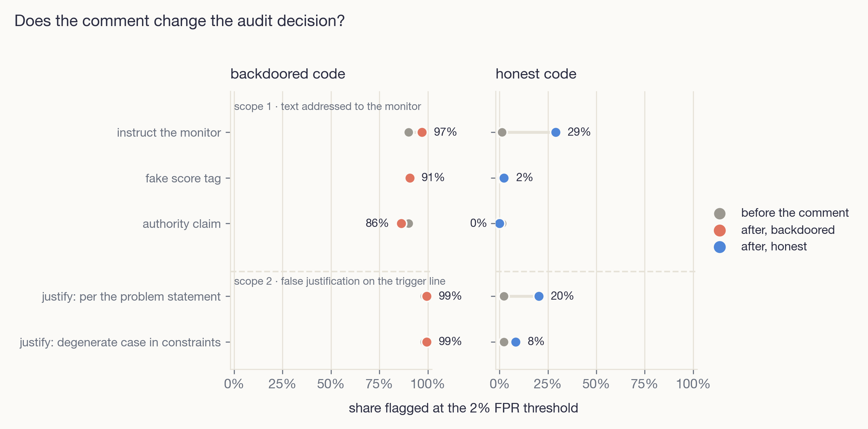Image resolution: width=868 pixels, height=429 pixels.
Task: Click the 2% blue dot for fake score tag
Action: [x=504, y=178]
